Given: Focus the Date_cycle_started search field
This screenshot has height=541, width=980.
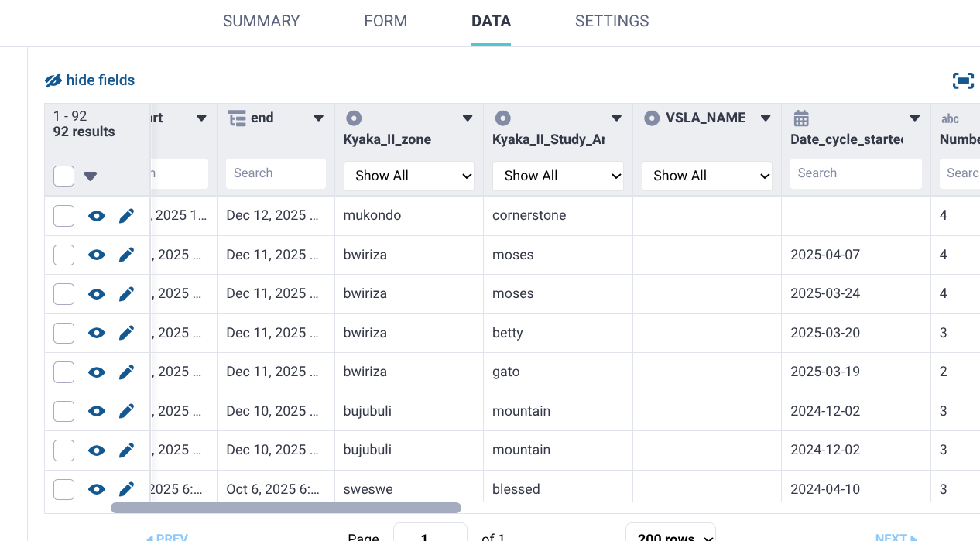Looking at the screenshot, I should [x=855, y=173].
